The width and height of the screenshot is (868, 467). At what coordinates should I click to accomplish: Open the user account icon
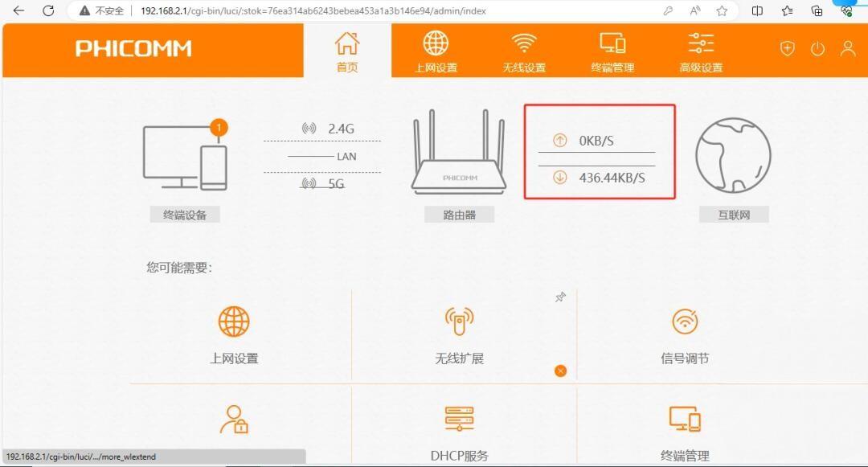pyautogui.click(x=848, y=49)
